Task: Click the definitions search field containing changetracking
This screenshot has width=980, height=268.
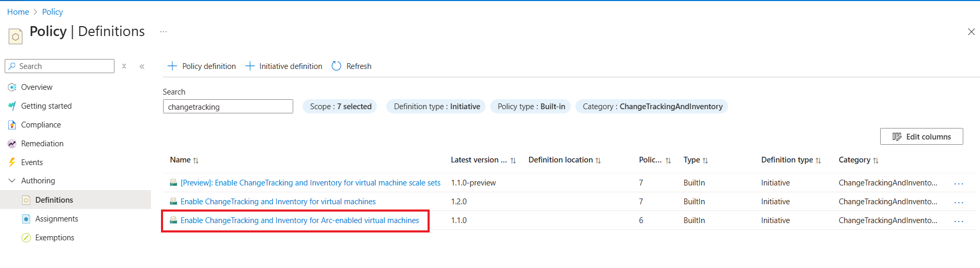Action: click(x=228, y=107)
